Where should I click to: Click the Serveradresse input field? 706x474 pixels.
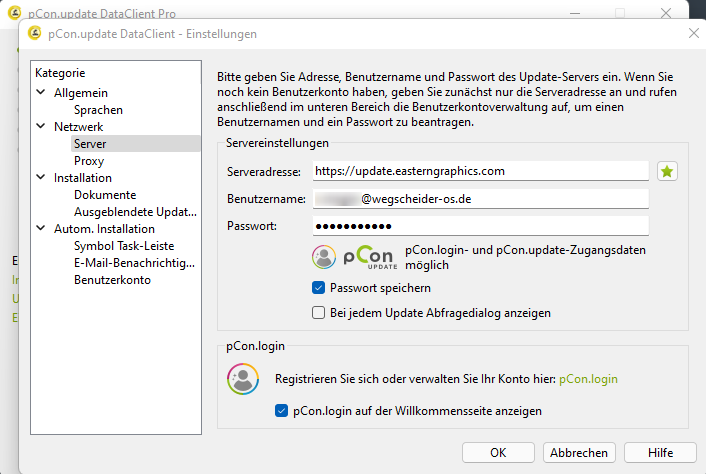click(481, 171)
